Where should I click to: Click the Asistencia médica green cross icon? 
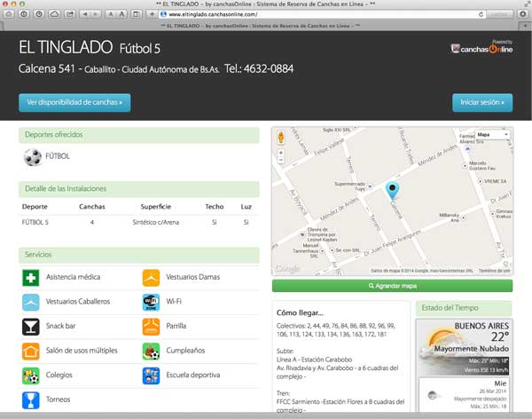(30, 278)
